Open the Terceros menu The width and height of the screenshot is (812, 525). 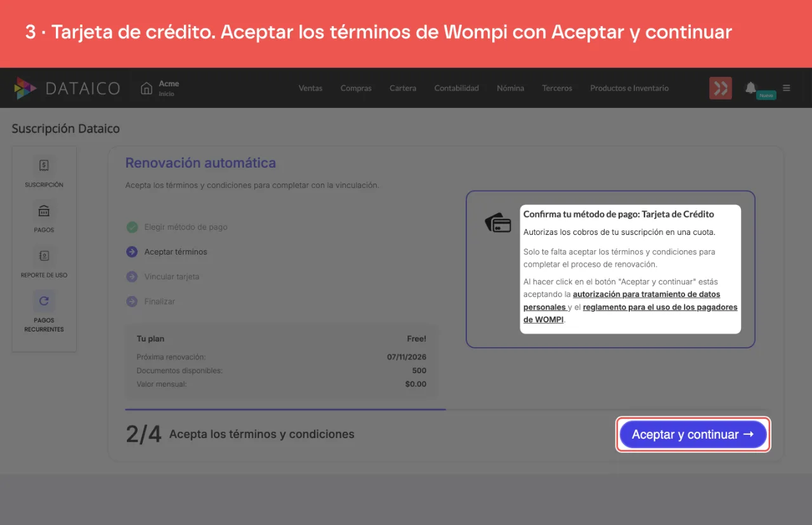click(x=557, y=88)
